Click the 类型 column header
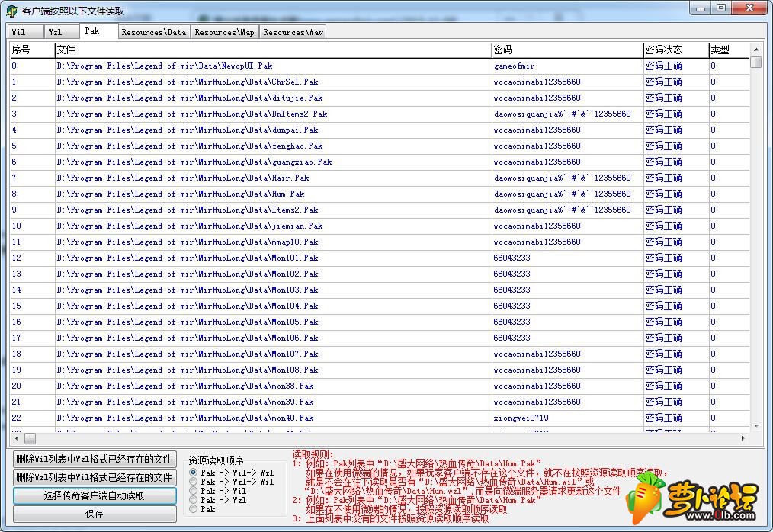 [x=729, y=50]
